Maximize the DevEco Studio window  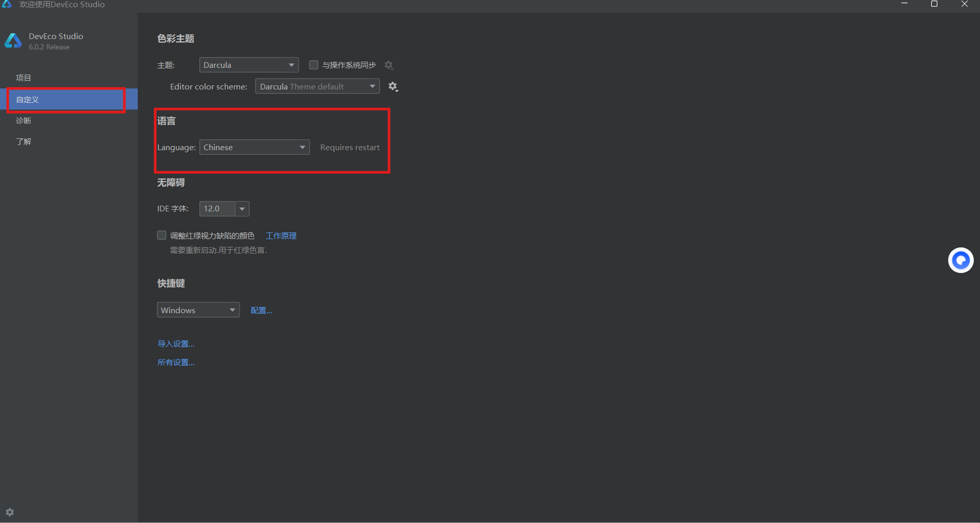pos(934,4)
